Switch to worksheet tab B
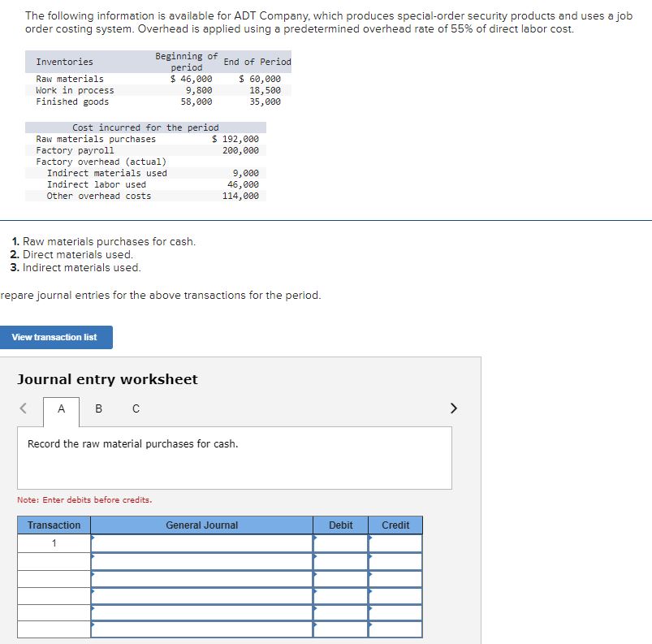Image resolution: width=652 pixels, height=644 pixels. (97, 408)
